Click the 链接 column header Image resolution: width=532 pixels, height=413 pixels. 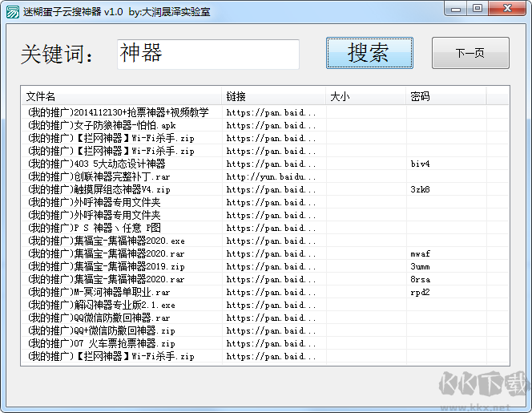[273, 96]
